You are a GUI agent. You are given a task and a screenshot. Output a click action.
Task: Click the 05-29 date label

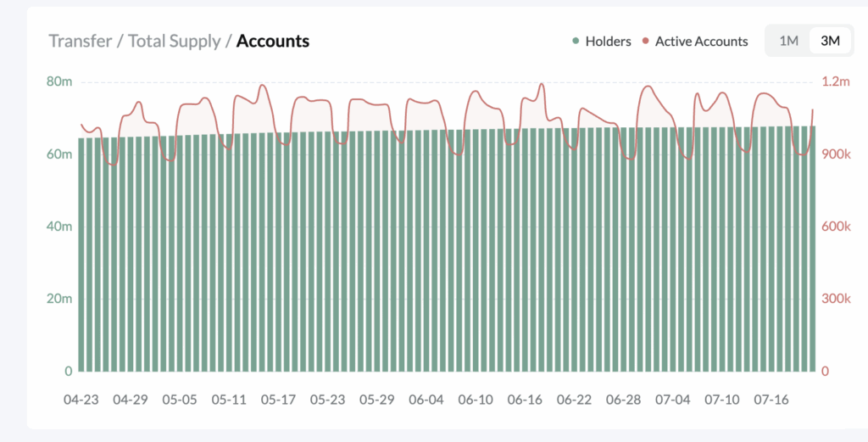pos(376,400)
